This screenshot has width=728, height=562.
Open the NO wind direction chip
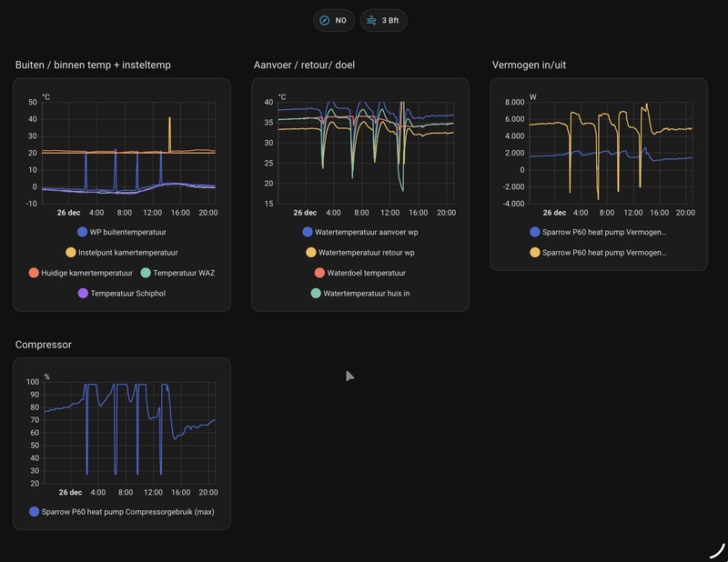coord(334,20)
